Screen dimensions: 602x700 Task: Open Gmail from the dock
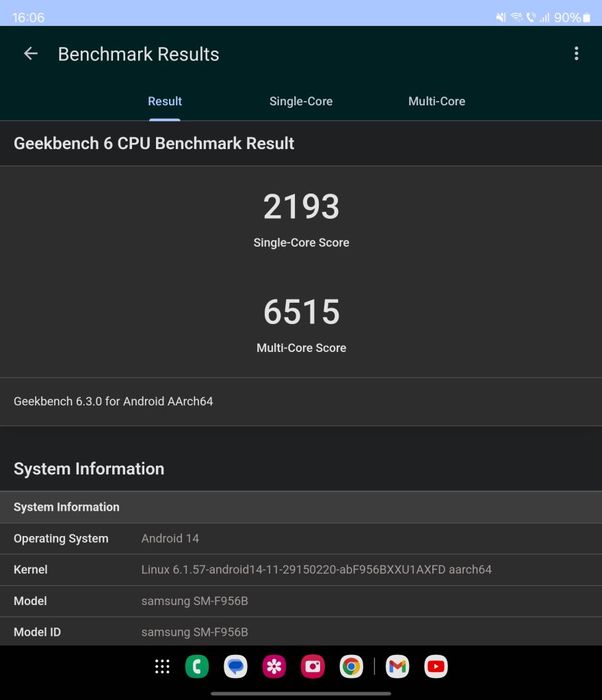pyautogui.click(x=397, y=667)
